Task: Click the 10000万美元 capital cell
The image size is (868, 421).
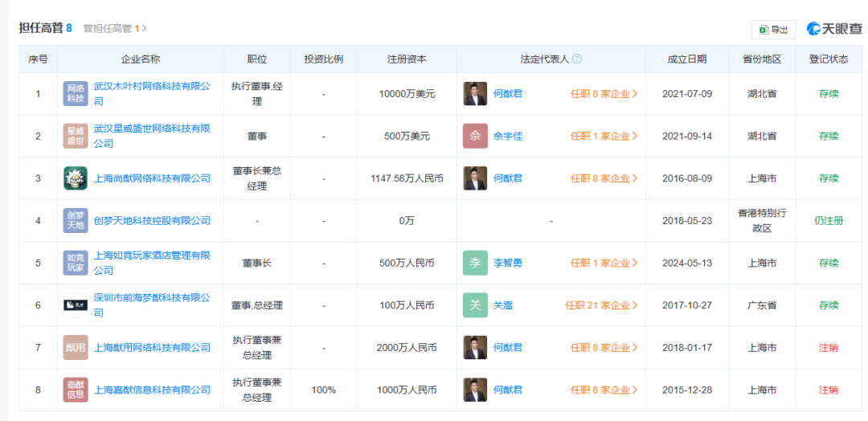Action: pyautogui.click(x=407, y=93)
